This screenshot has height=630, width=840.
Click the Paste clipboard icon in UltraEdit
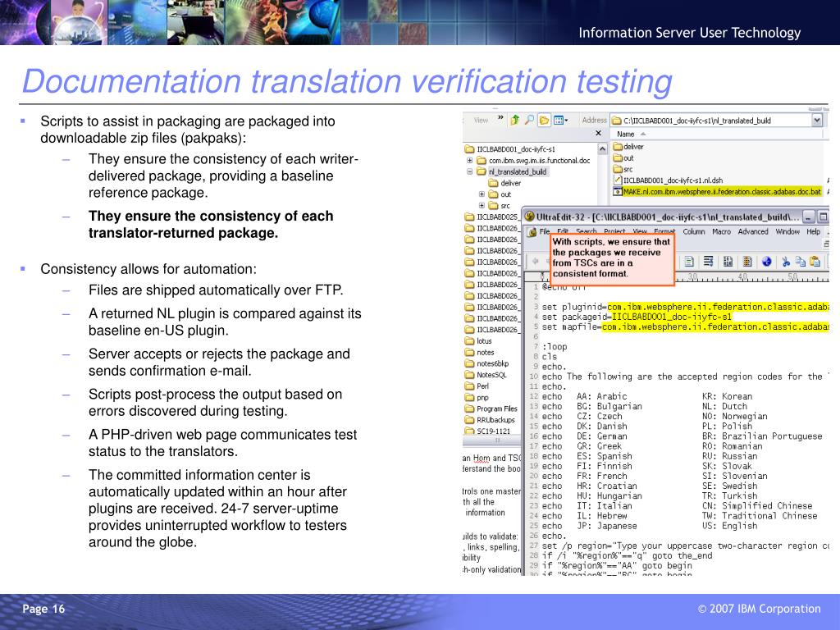point(815,262)
